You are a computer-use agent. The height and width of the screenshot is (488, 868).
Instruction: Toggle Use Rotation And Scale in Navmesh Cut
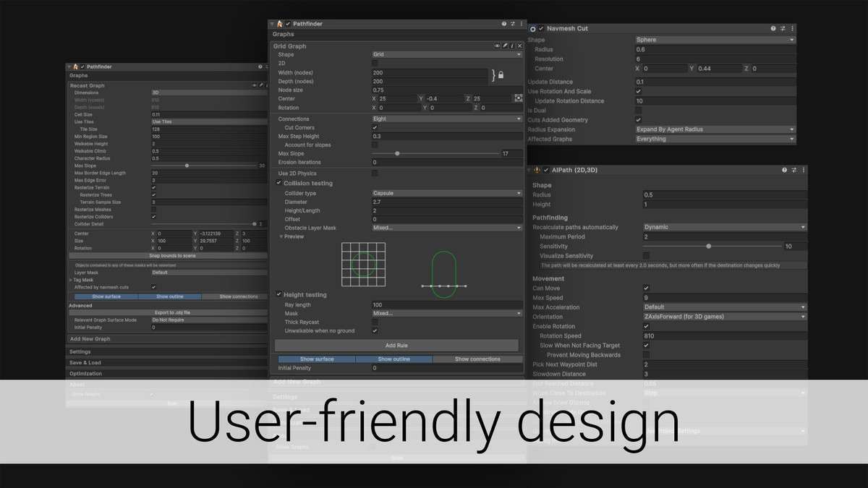(639, 92)
